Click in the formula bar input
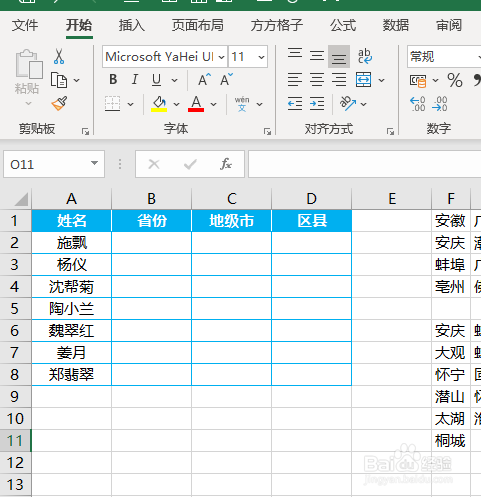 365,164
